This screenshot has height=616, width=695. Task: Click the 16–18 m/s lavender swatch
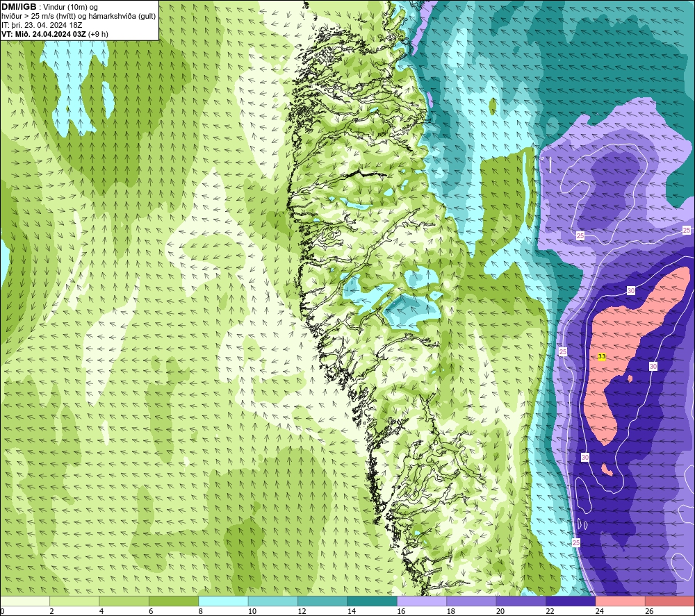coord(422,601)
